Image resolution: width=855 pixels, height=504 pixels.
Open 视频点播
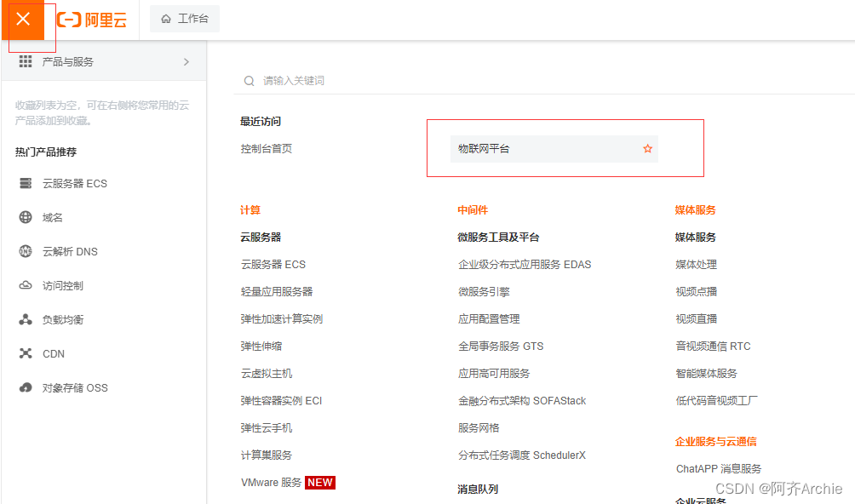point(696,291)
